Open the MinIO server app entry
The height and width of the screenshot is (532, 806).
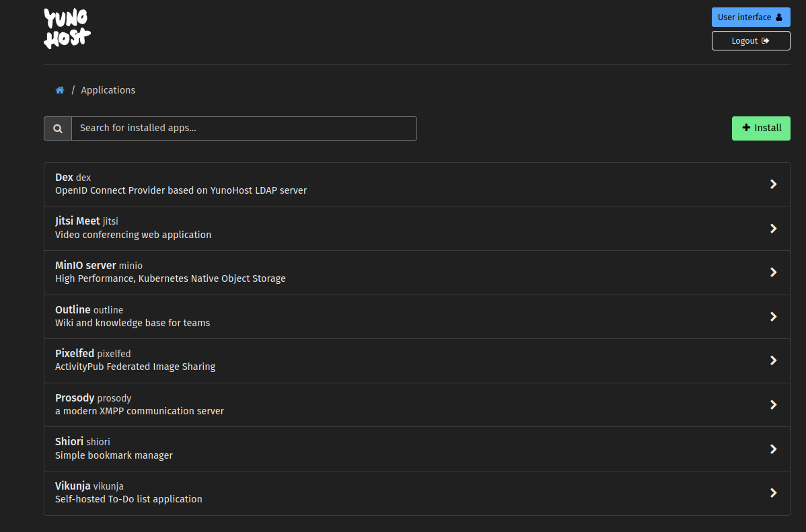(x=417, y=272)
